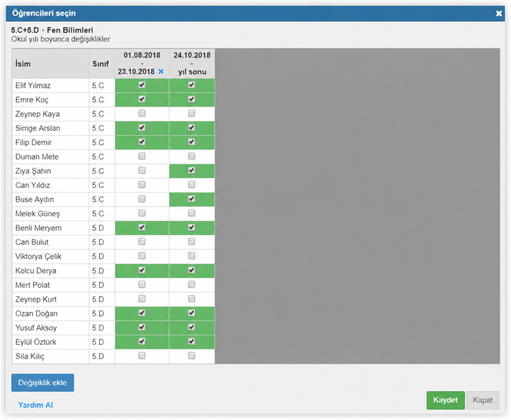Uncheck Ziya Şahin in yıl sonu column
The height and width of the screenshot is (420, 511).
point(192,171)
